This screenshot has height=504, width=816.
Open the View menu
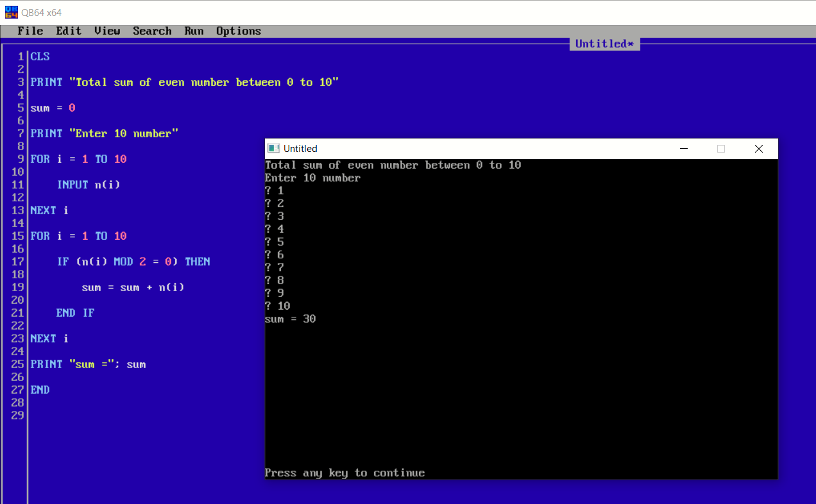[x=106, y=31]
